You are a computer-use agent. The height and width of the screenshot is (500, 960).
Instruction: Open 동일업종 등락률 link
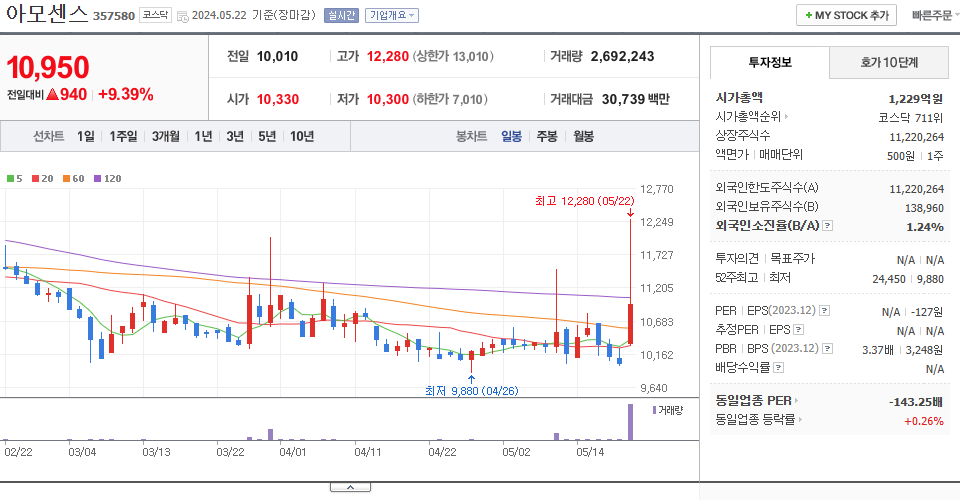click(759, 420)
